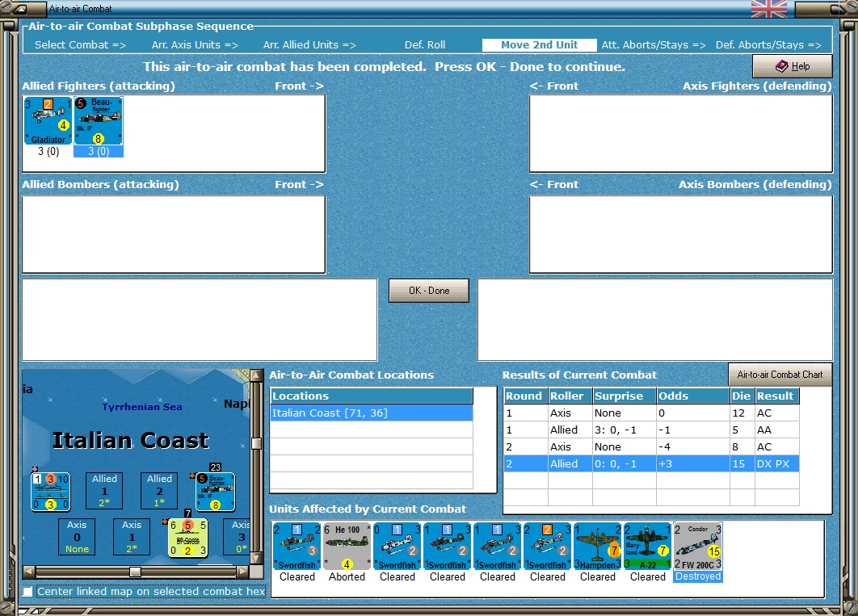Viewport: 858px width, 616px height.
Task: Select the Att. Aborts/Stays subphase step
Action: 654,45
